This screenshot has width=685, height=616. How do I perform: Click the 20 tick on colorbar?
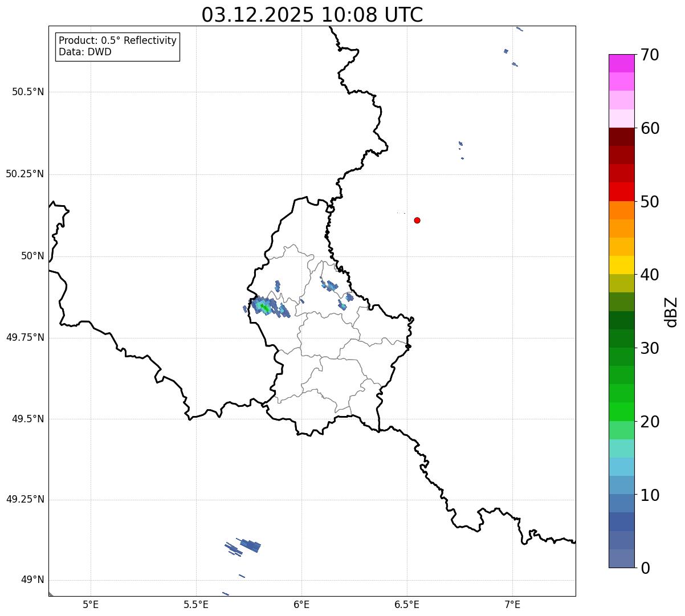650,422
